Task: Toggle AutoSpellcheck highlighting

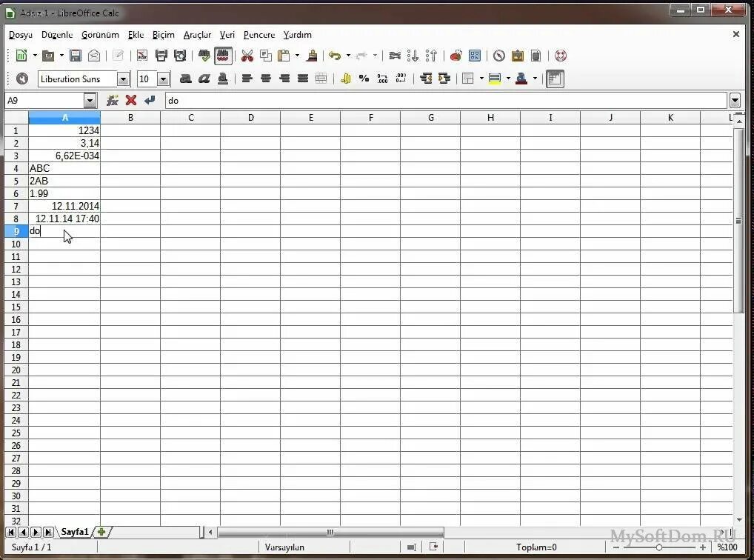Action: coord(223,56)
